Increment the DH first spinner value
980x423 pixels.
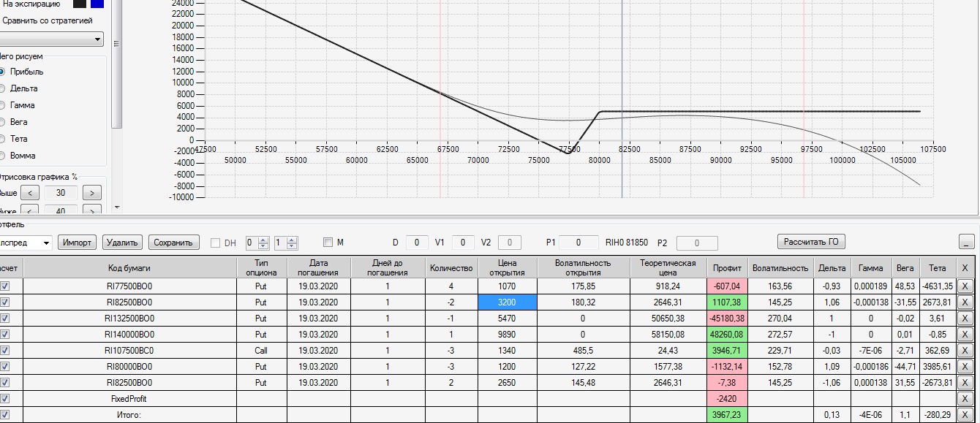(x=264, y=240)
